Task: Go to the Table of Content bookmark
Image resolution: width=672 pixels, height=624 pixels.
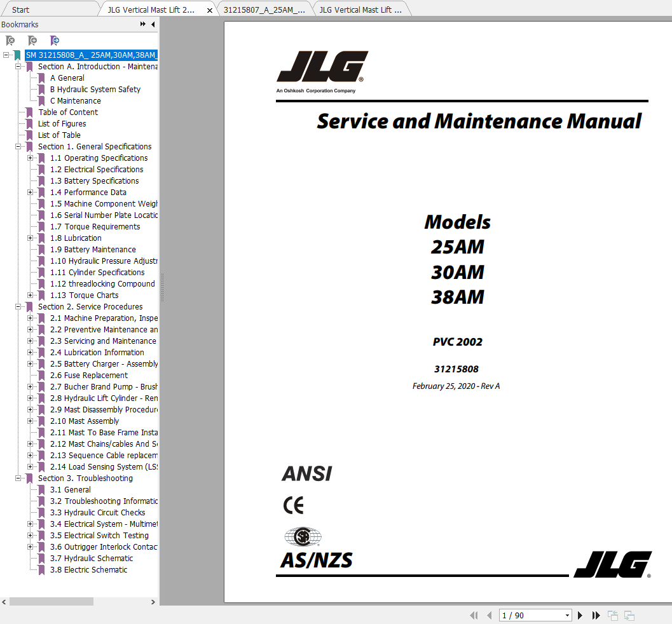Action: [68, 112]
